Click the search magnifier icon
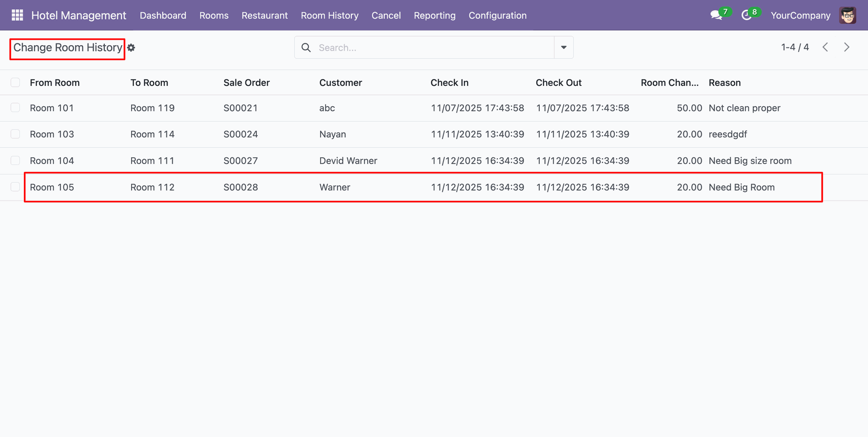The height and width of the screenshot is (437, 868). pos(306,48)
